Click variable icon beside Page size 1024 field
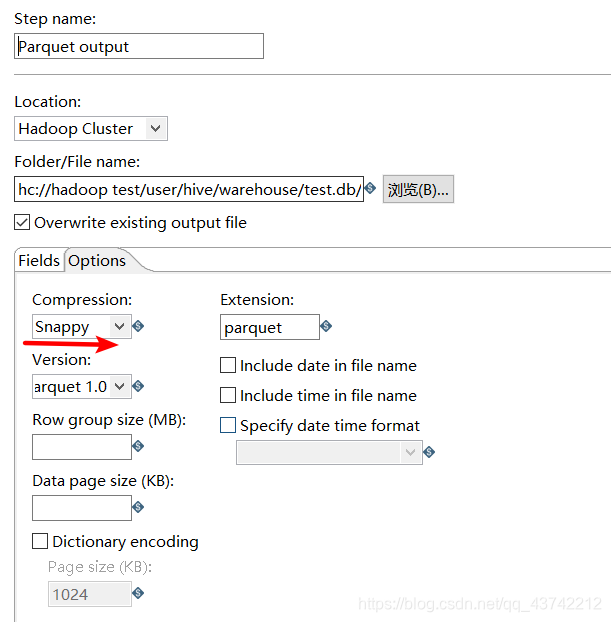 138,593
